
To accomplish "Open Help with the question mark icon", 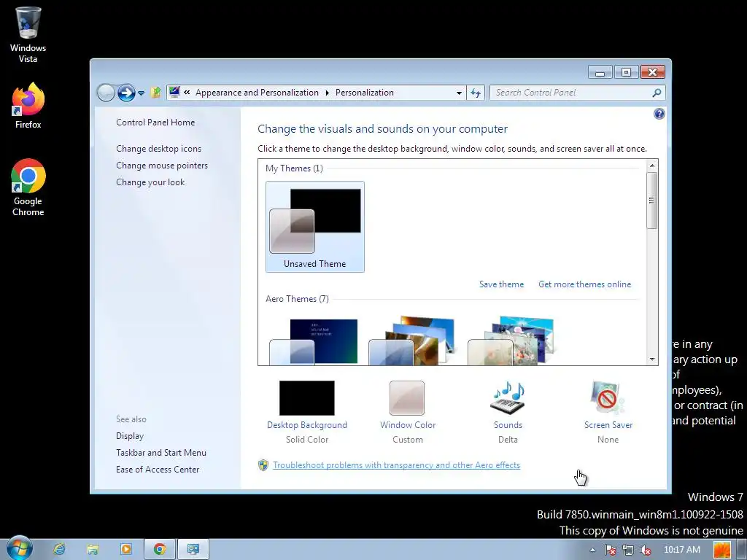I will tap(659, 114).
